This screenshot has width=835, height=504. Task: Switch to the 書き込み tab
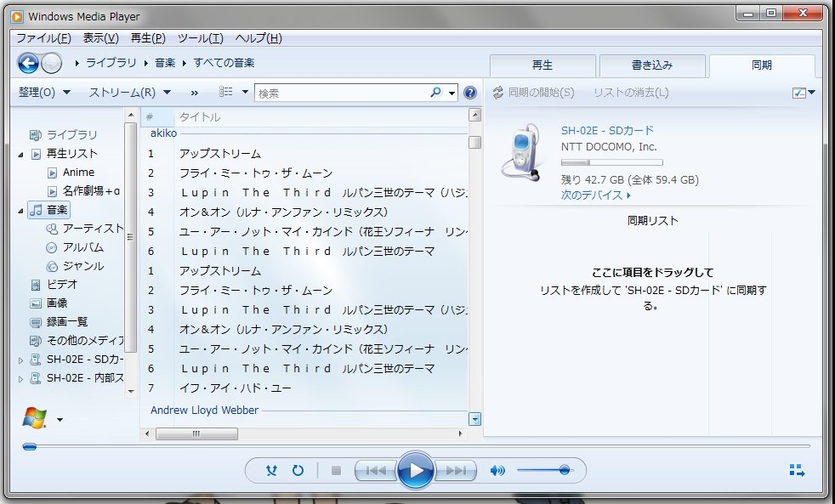coord(652,65)
